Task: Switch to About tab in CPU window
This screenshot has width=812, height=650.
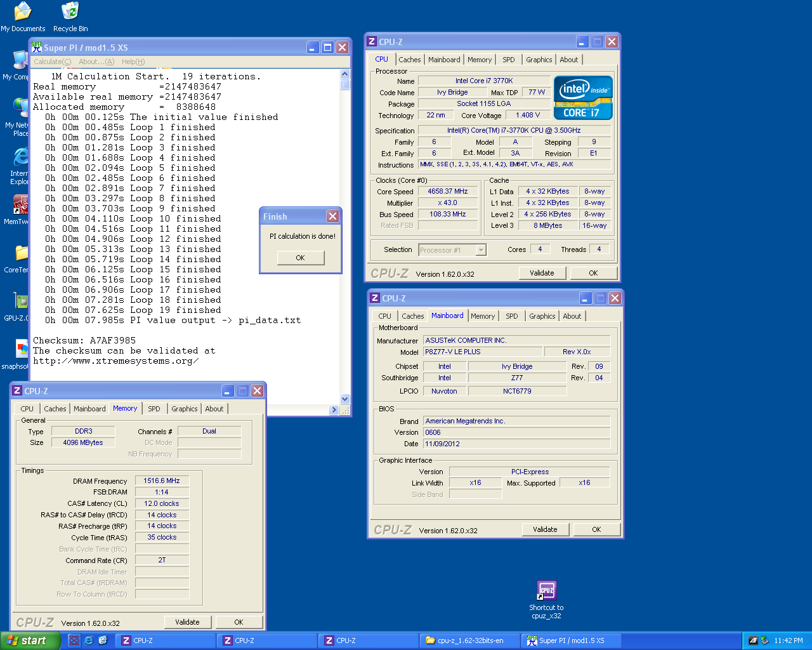Action: tap(569, 60)
